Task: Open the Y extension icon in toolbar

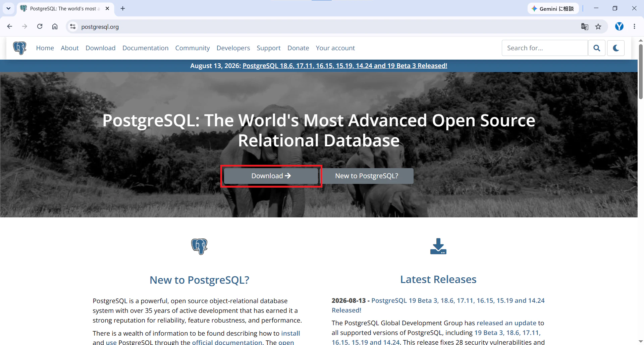Action: [x=619, y=26]
